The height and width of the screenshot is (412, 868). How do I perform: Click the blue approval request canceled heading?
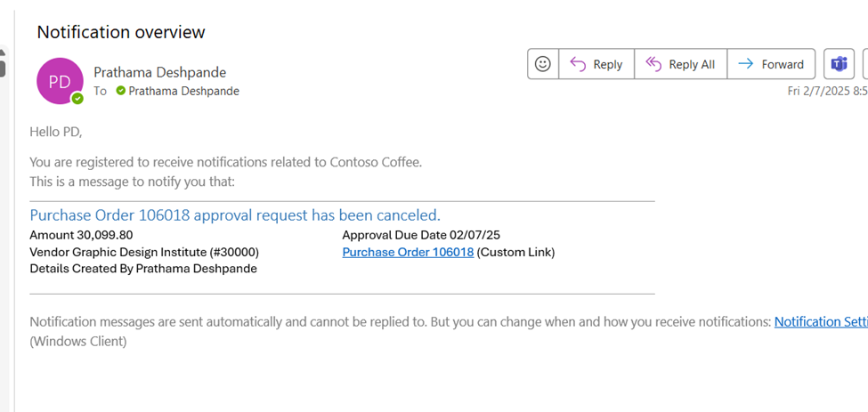coord(235,214)
